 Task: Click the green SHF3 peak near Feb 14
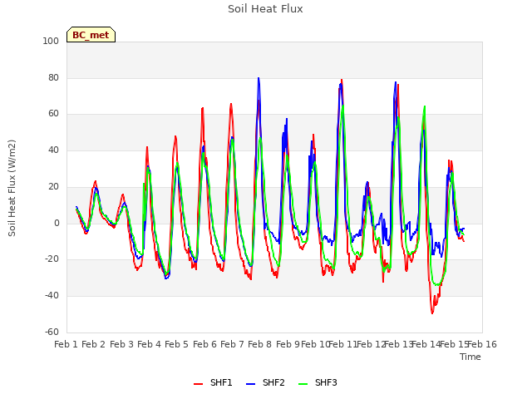point(425,107)
